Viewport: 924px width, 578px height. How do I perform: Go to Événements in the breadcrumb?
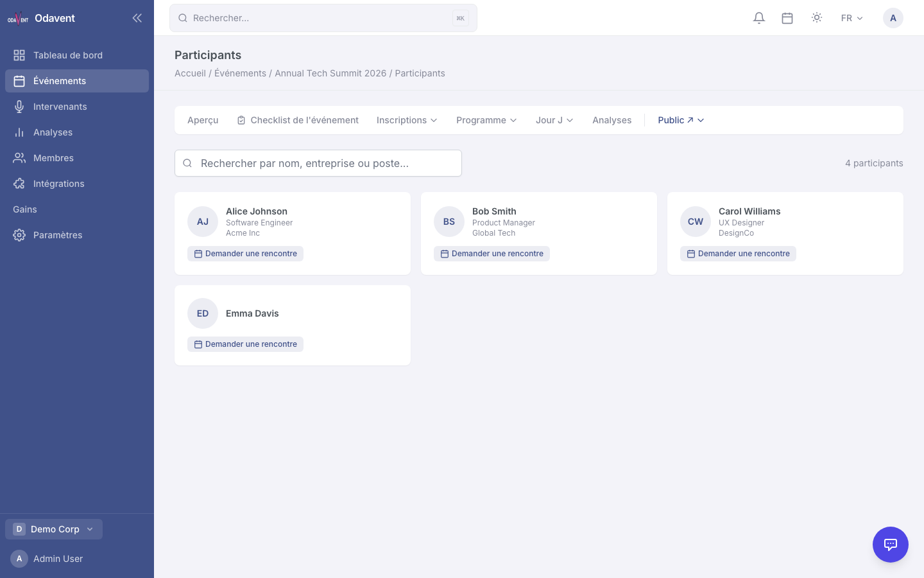point(240,73)
